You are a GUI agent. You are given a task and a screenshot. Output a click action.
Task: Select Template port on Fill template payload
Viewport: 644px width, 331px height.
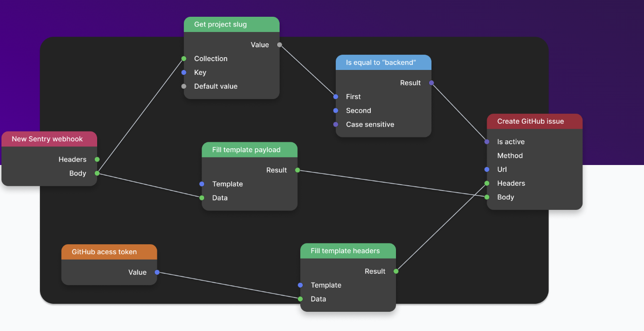[202, 184]
